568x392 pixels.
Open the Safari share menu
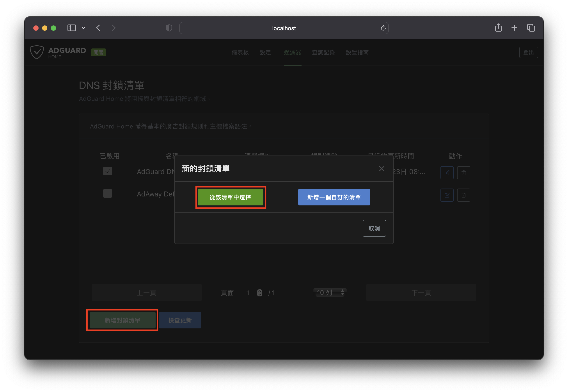pyautogui.click(x=498, y=27)
